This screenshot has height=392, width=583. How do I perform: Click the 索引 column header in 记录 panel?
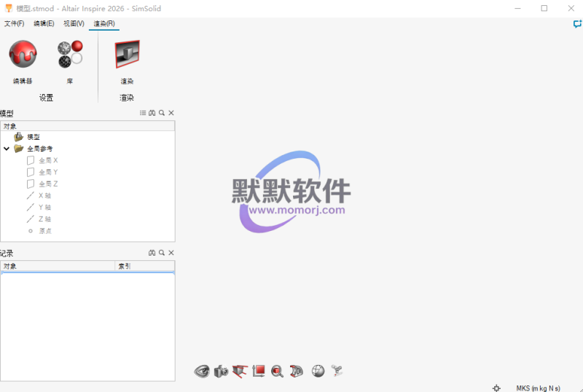(144, 266)
